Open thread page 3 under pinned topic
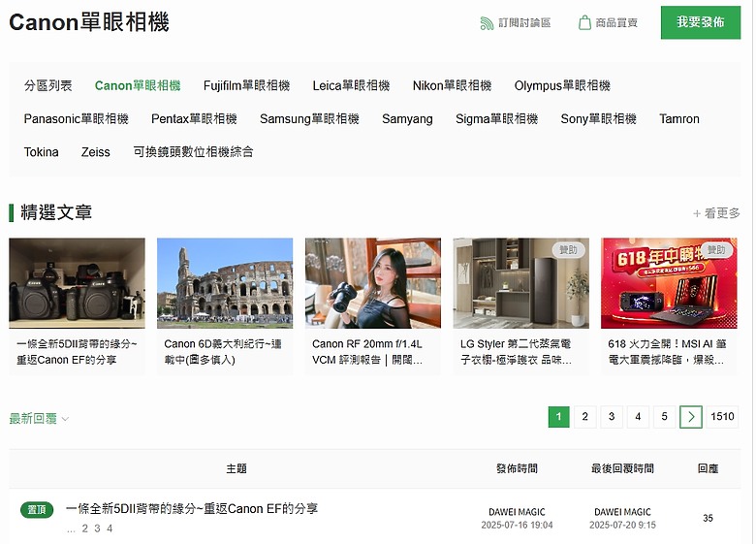 tap(97, 528)
